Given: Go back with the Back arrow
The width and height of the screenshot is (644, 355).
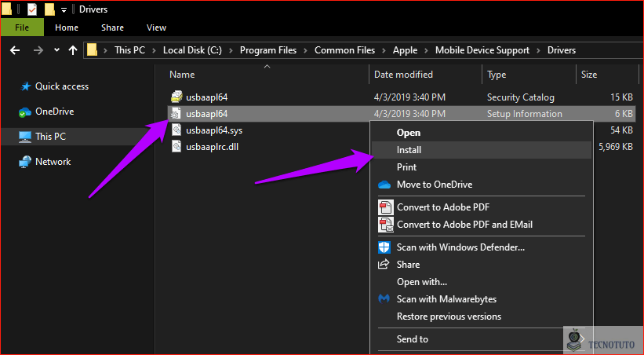Looking at the screenshot, I should 15,50.
